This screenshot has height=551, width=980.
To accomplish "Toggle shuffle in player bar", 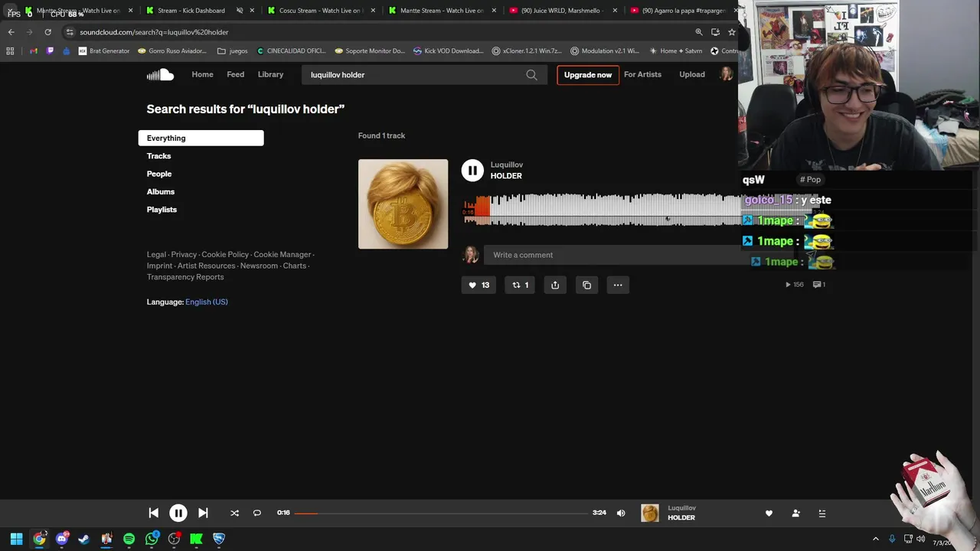I will click(235, 514).
